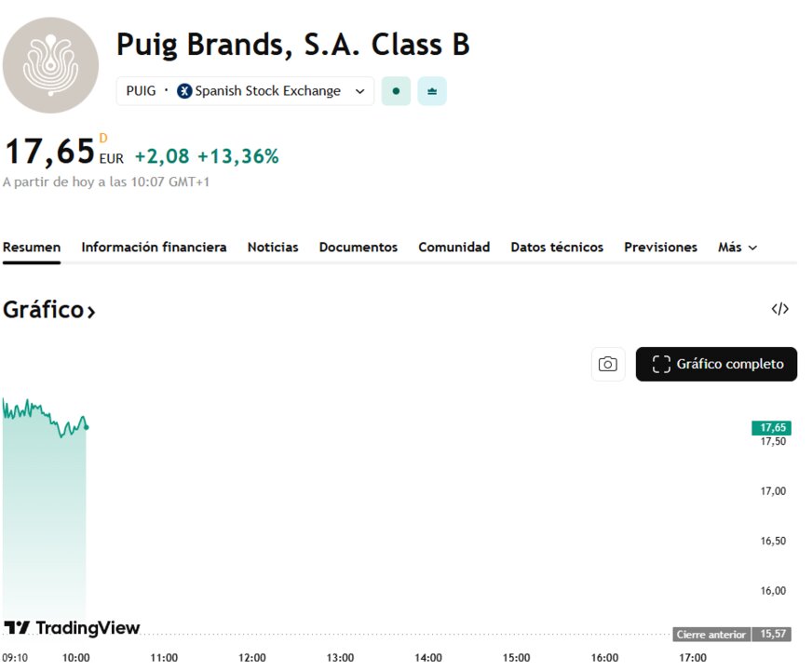Viewport: 812px width, 670px height.
Task: Open the embed code icon for the chart
Action: point(779,309)
